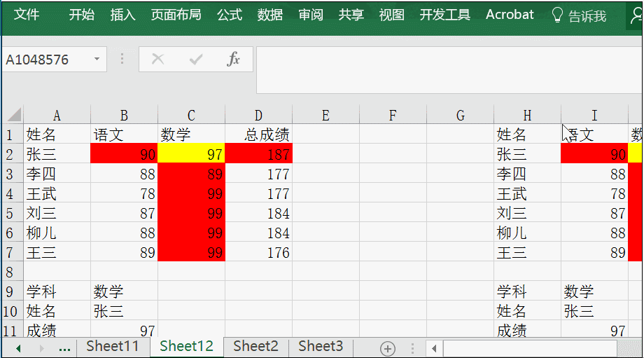Open the 开发工具 ribbon tab

pyautogui.click(x=444, y=15)
